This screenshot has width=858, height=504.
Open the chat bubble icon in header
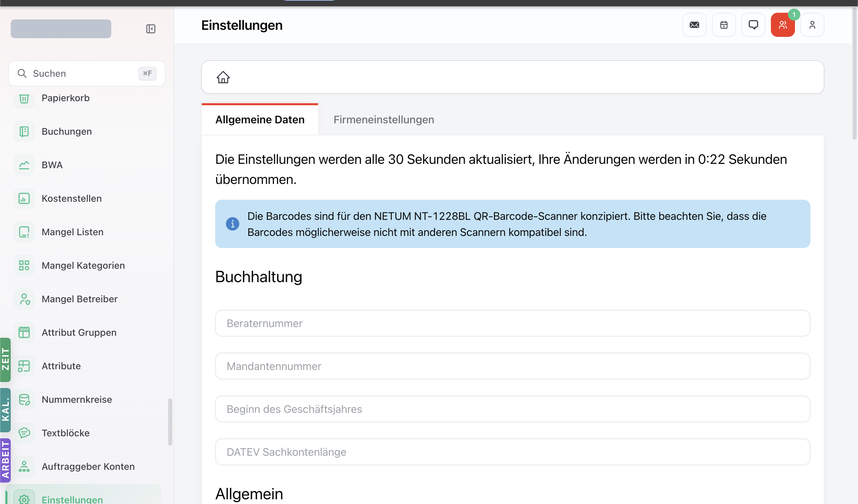753,25
